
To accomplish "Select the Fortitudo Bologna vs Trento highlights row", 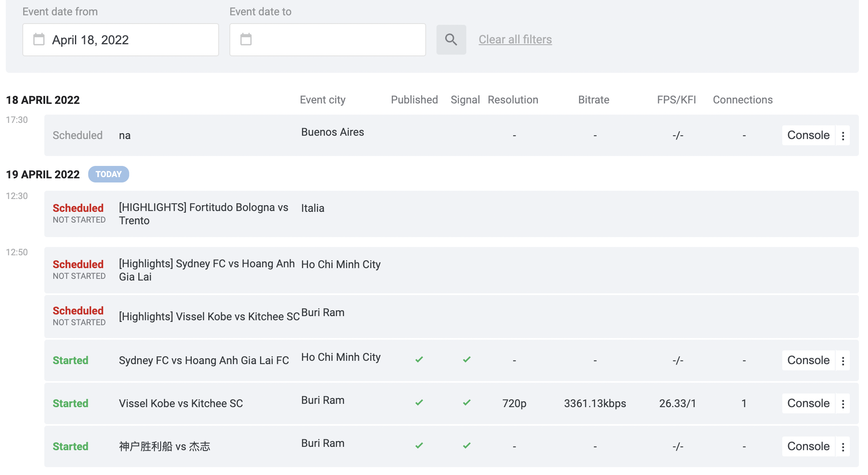I will (203, 214).
